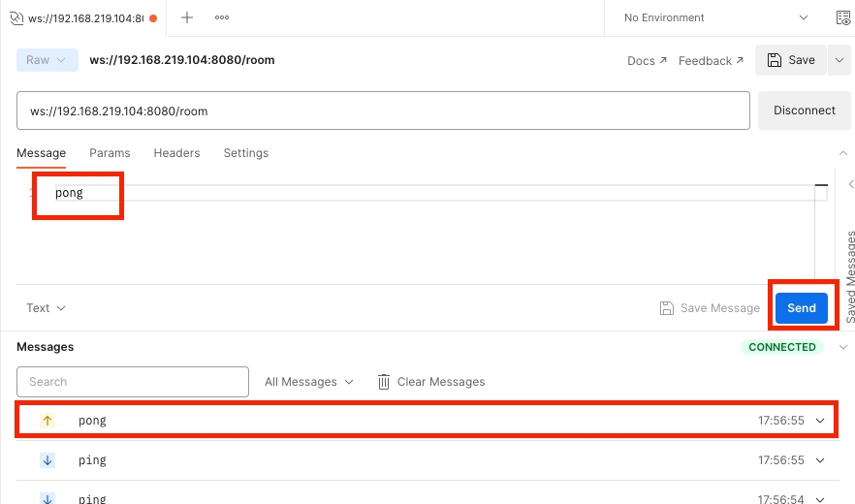Collapse the message composer pane chevron
The height and width of the screenshot is (504, 855).
(x=843, y=153)
